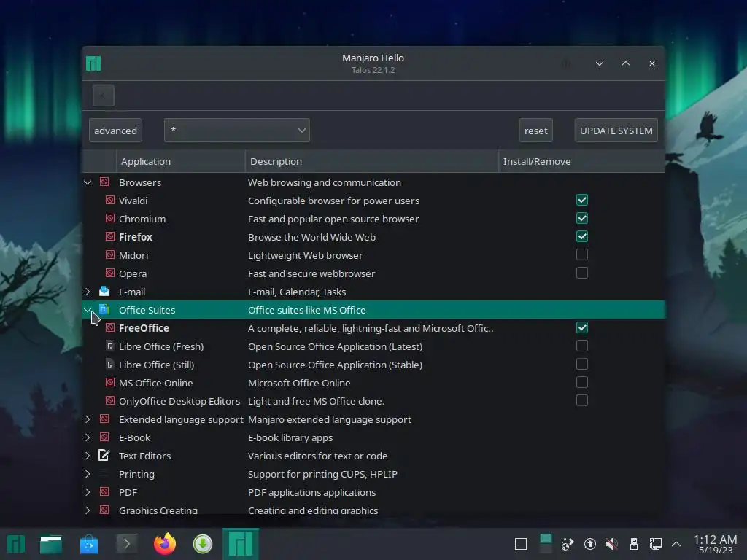The height and width of the screenshot is (560, 747).
Task: Check the MS Office Online checkbox
Action: (x=581, y=382)
